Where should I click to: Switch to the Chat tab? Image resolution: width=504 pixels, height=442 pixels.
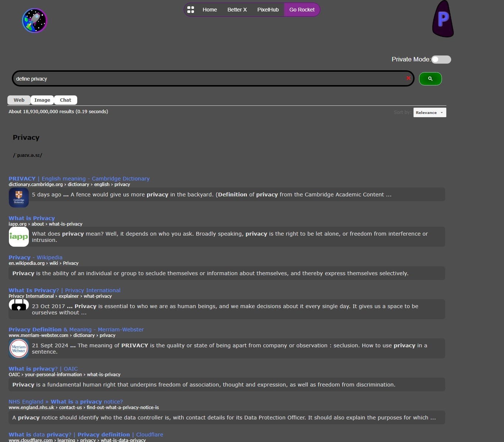[x=65, y=100]
